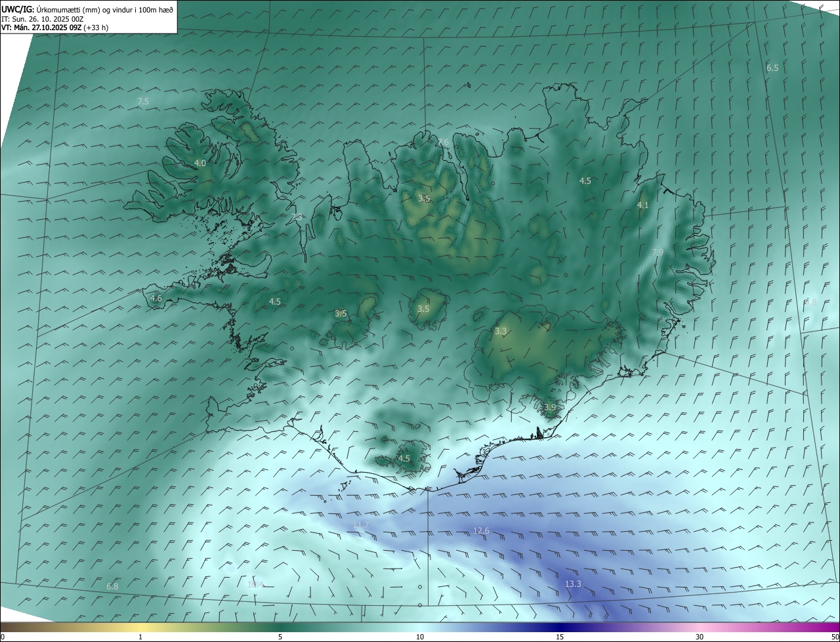Click the 7.9 value label in the east

point(658,252)
